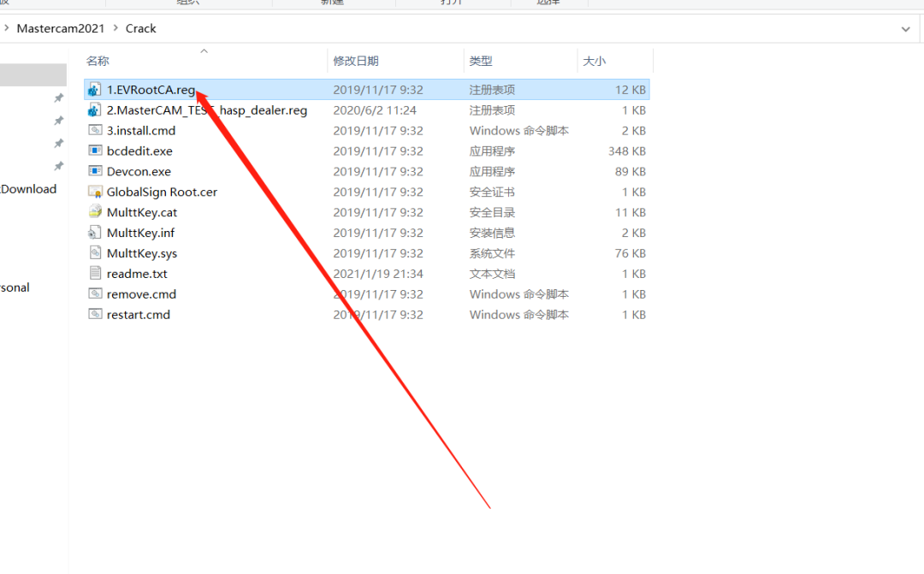This screenshot has width=924, height=574.
Task: Sort by the 大小 column header
Action: [594, 61]
